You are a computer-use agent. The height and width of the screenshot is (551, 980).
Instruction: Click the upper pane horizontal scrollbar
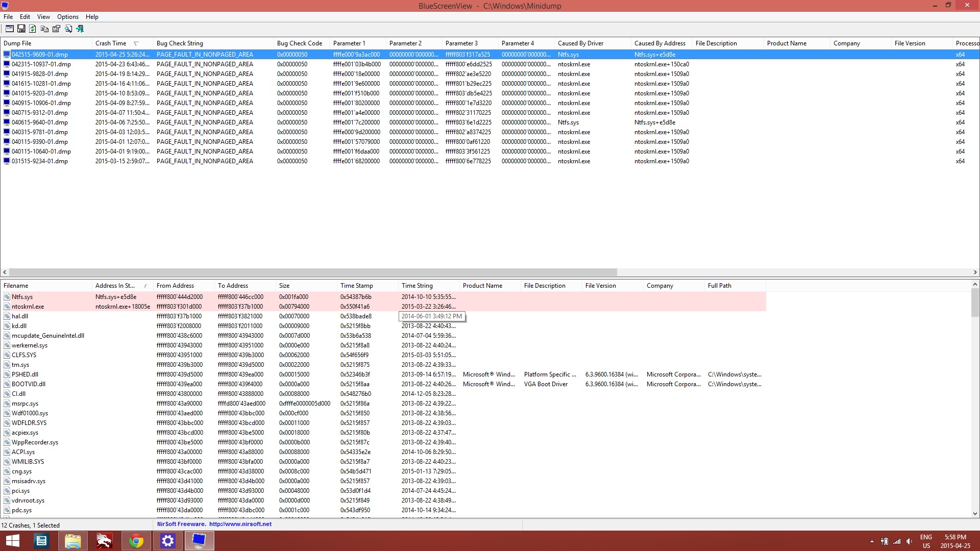tap(312, 272)
